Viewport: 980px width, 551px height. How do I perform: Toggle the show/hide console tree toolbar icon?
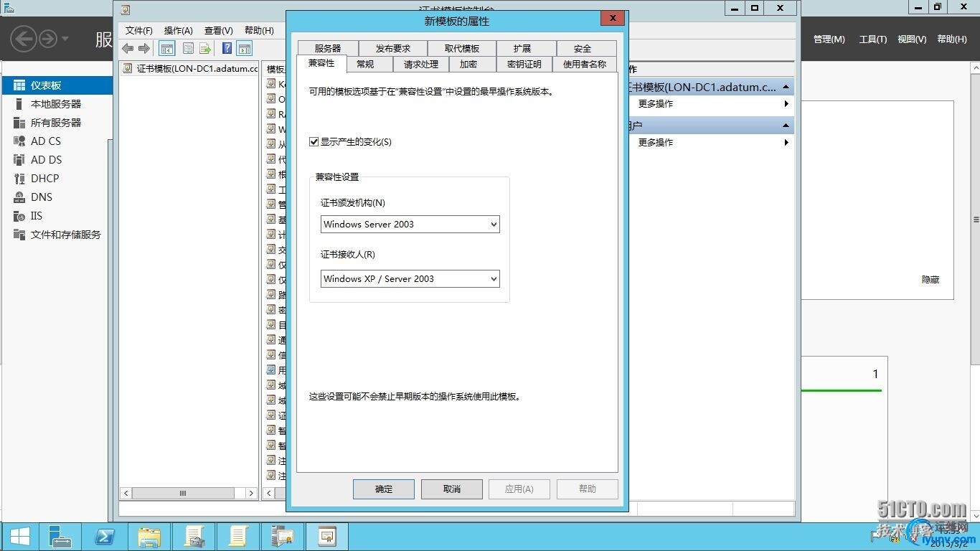(x=166, y=49)
